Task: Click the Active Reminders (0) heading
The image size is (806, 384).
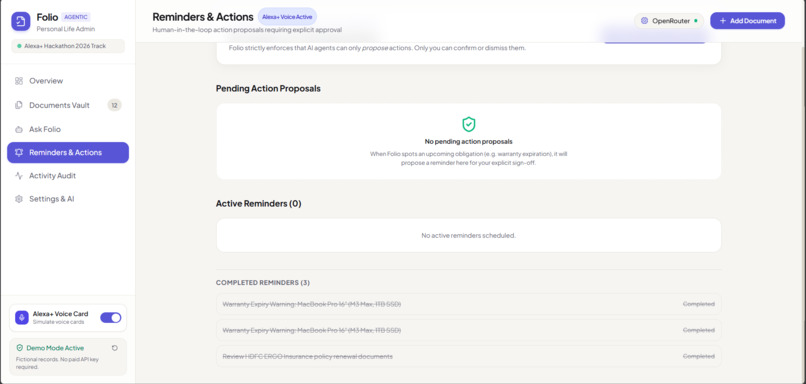Action: 259,204
